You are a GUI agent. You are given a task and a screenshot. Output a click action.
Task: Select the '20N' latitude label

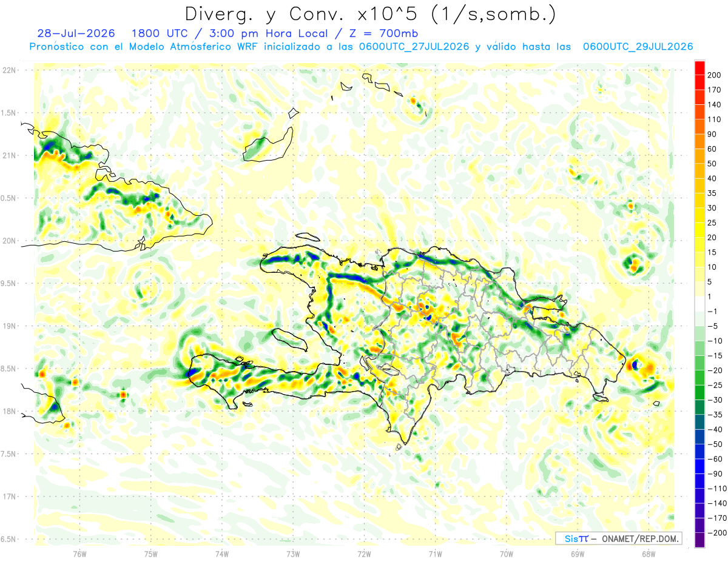(x=9, y=241)
